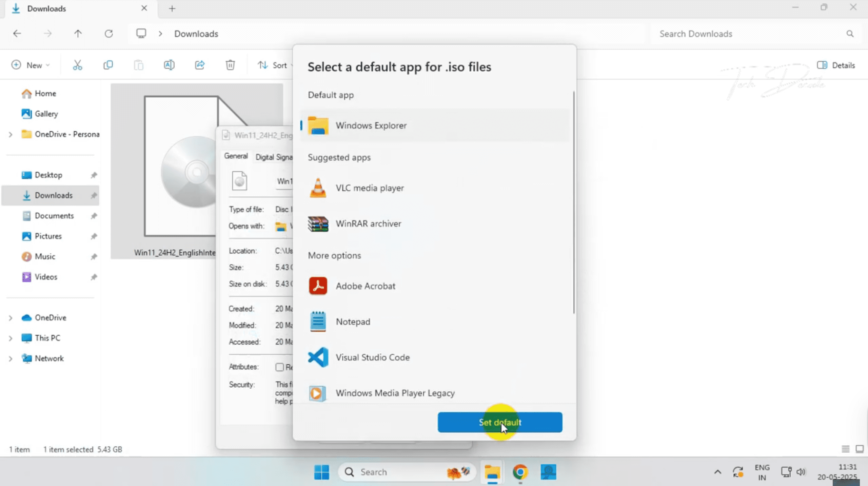Expand the This PC tree node
Screen dimensions: 868x486
coord(11,338)
